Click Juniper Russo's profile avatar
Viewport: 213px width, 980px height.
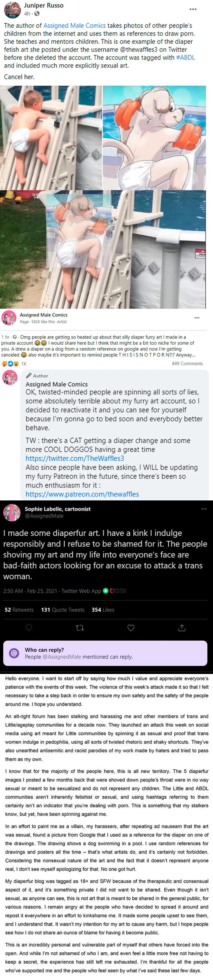coord(12,10)
